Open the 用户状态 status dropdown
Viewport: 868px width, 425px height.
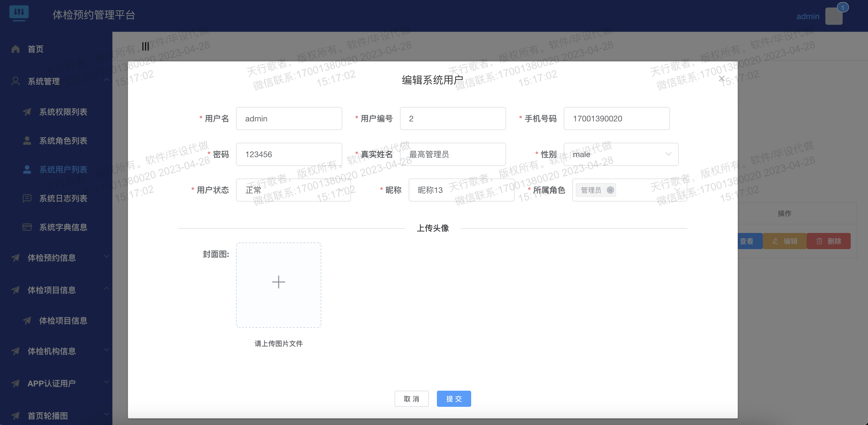[293, 190]
